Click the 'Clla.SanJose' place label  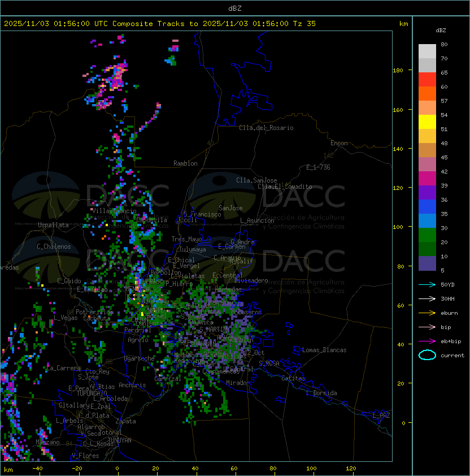[x=256, y=180]
